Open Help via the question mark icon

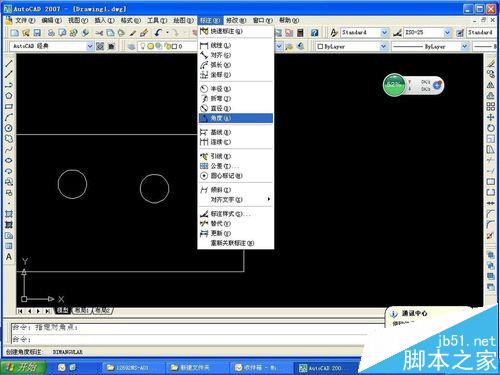coord(314,32)
